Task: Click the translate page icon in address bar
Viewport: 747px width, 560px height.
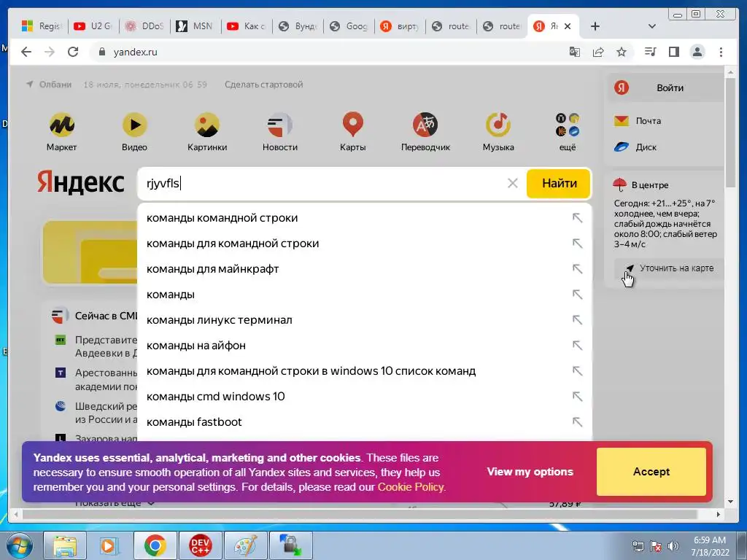Action: point(575,52)
